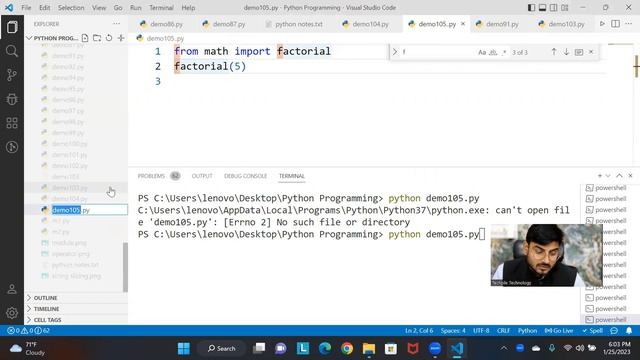Open the Explorer view in activity bar
The height and width of the screenshot is (360, 640).
coord(12,27)
